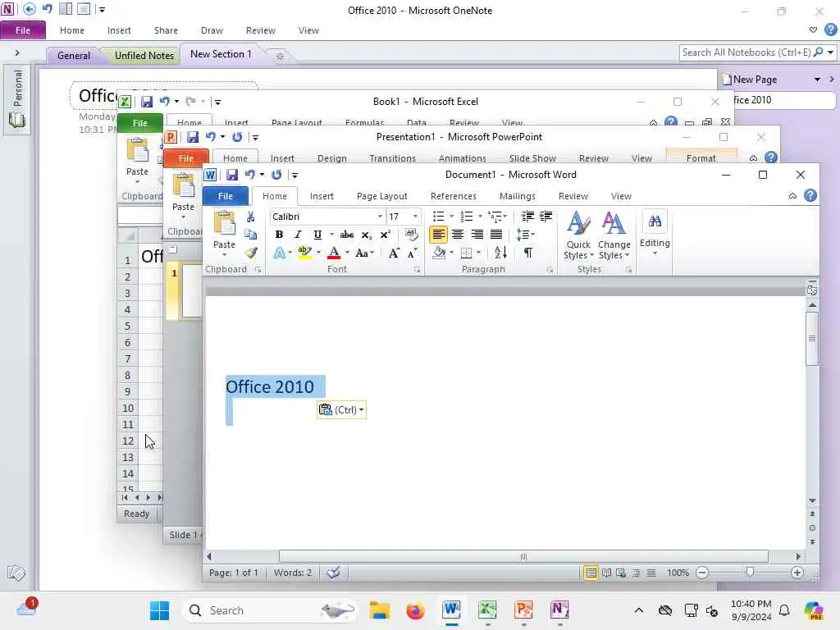Screen dimensions: 840x630
Task: Click Undo arrow in Word quick access toolbar
Action: (x=249, y=175)
